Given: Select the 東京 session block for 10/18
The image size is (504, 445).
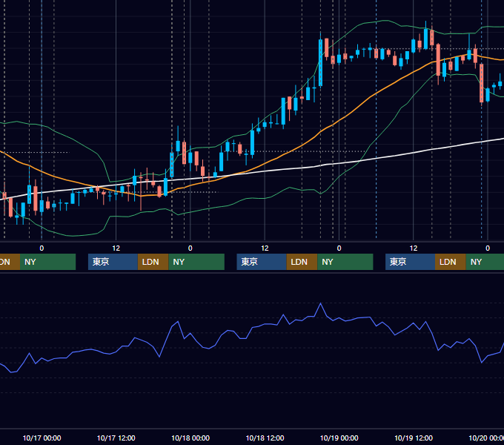Looking at the screenshot, I should [262, 262].
